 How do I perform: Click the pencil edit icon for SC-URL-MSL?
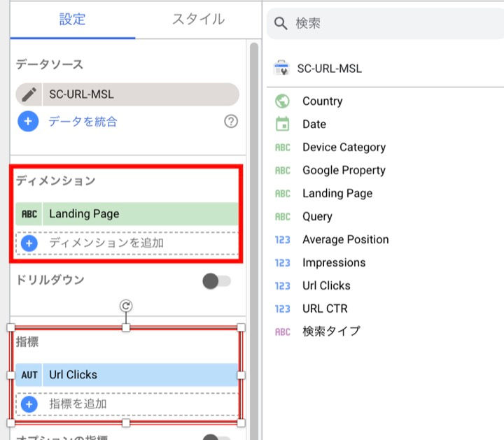point(29,94)
